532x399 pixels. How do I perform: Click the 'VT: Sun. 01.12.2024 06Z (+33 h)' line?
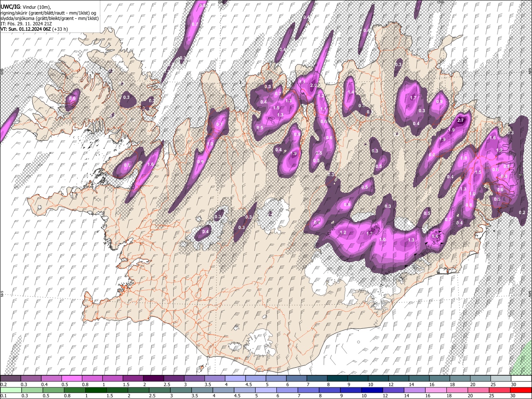[34, 29]
